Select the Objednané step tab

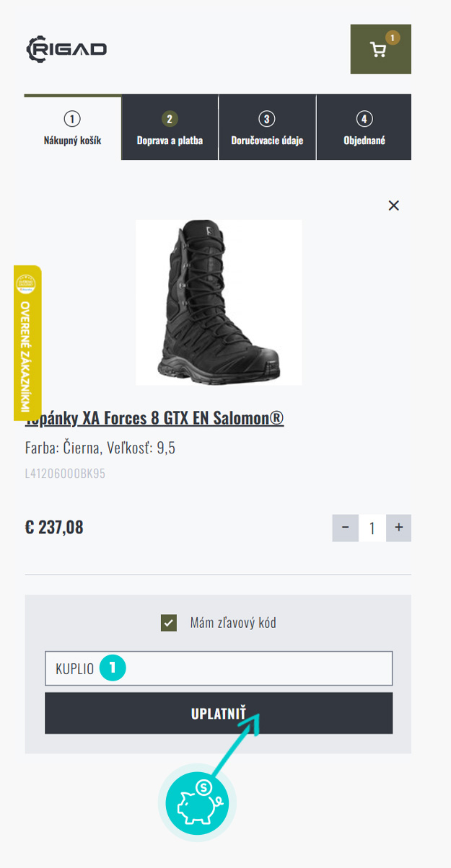364,128
